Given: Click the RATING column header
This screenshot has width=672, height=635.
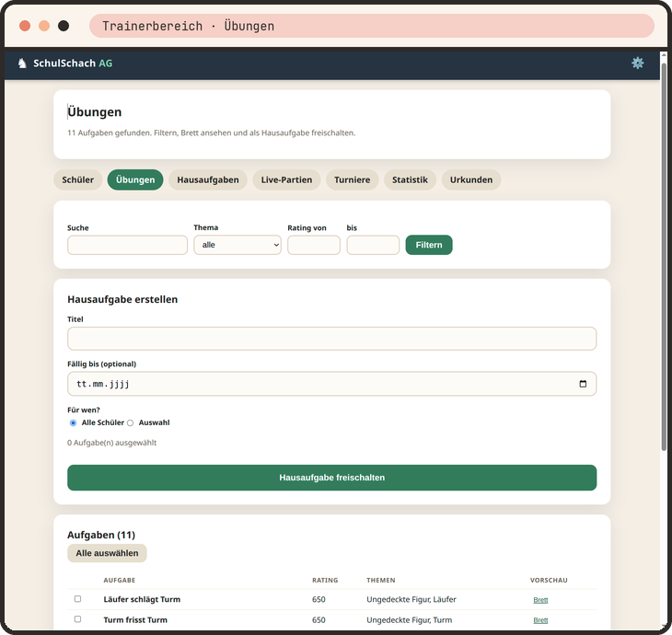Looking at the screenshot, I should (x=325, y=580).
